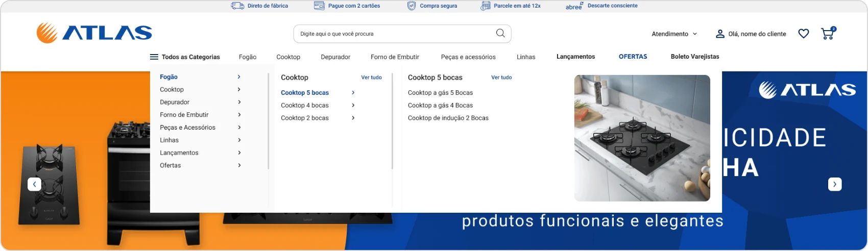Open Depurador in top navigation

click(335, 57)
